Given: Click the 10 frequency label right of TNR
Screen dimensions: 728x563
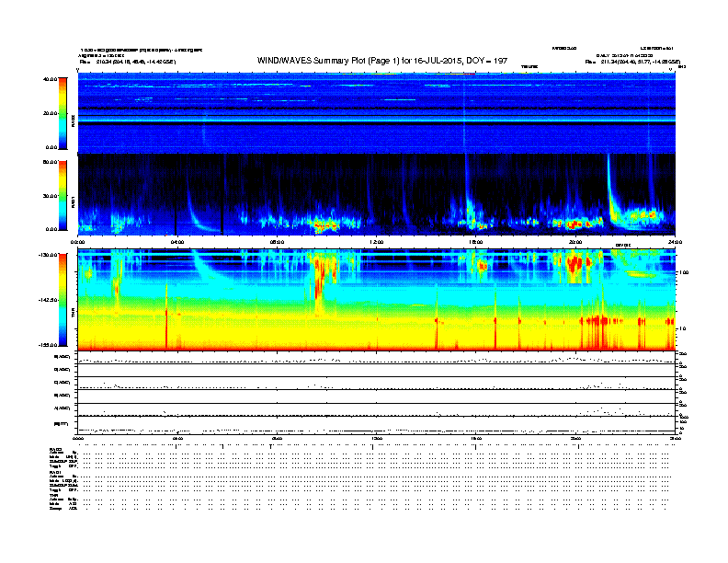Looking at the screenshot, I should click(682, 328).
